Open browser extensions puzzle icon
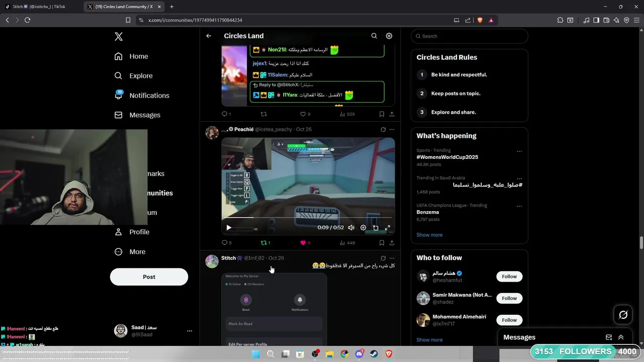 (560, 20)
